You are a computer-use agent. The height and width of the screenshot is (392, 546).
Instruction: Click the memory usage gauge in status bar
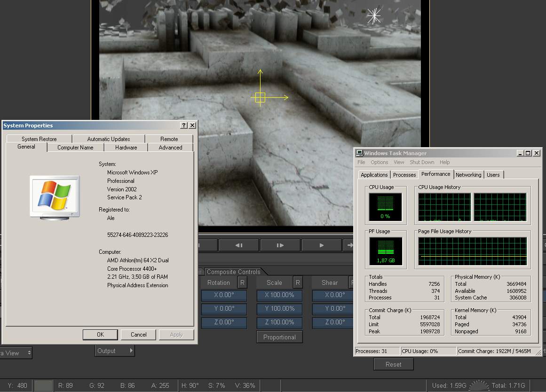pos(479,385)
